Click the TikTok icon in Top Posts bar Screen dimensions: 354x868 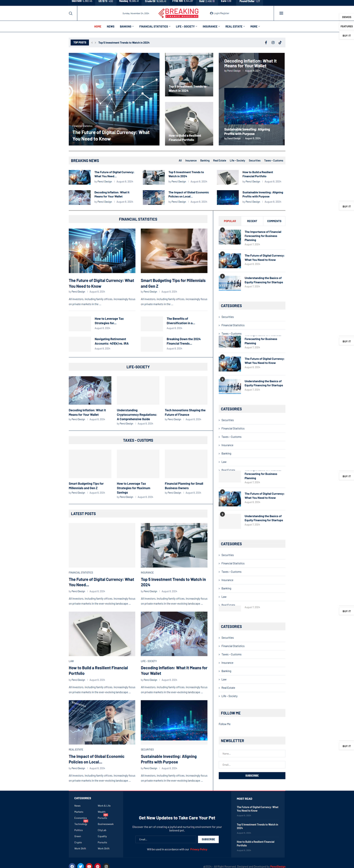[x=280, y=43]
